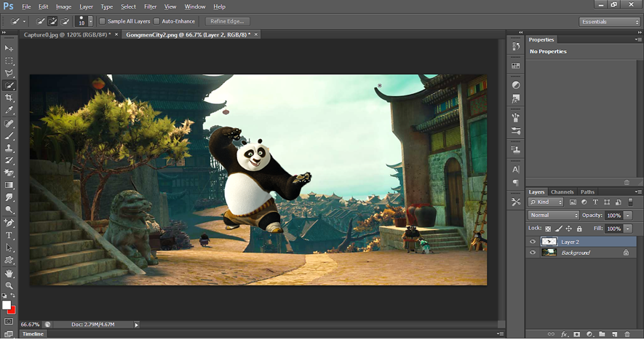Image resolution: width=644 pixels, height=340 pixels.
Task: Select the Crop tool
Action: click(9, 98)
